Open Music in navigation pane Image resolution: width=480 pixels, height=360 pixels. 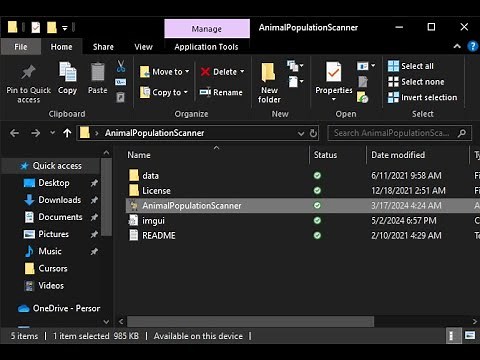[50, 251]
